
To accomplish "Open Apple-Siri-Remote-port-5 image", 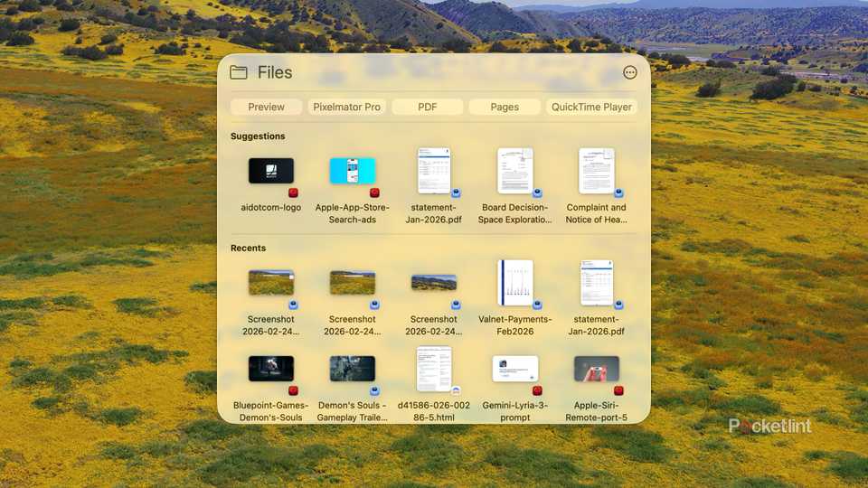I will (596, 369).
